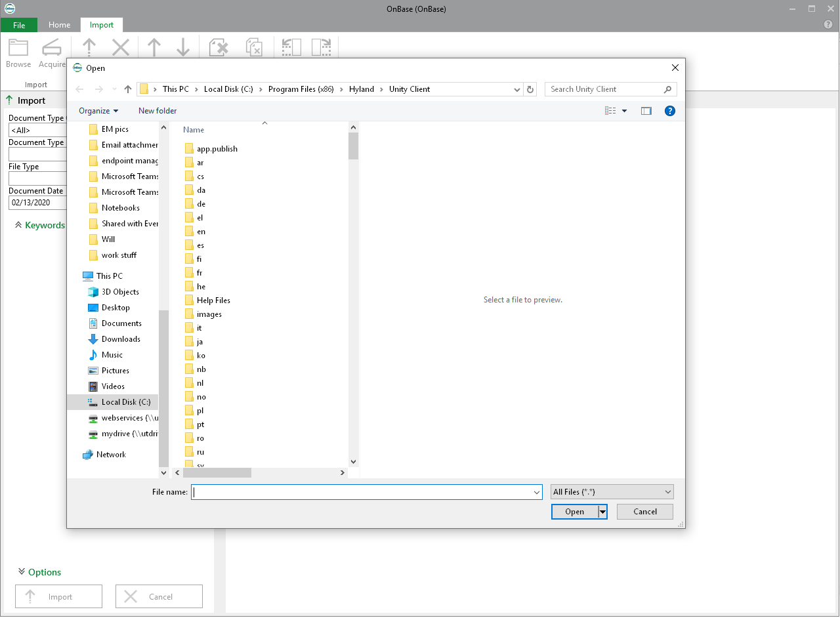Viewport: 840px width, 618px height.
Task: Click the help question mark in Open dialog
Action: (670, 111)
